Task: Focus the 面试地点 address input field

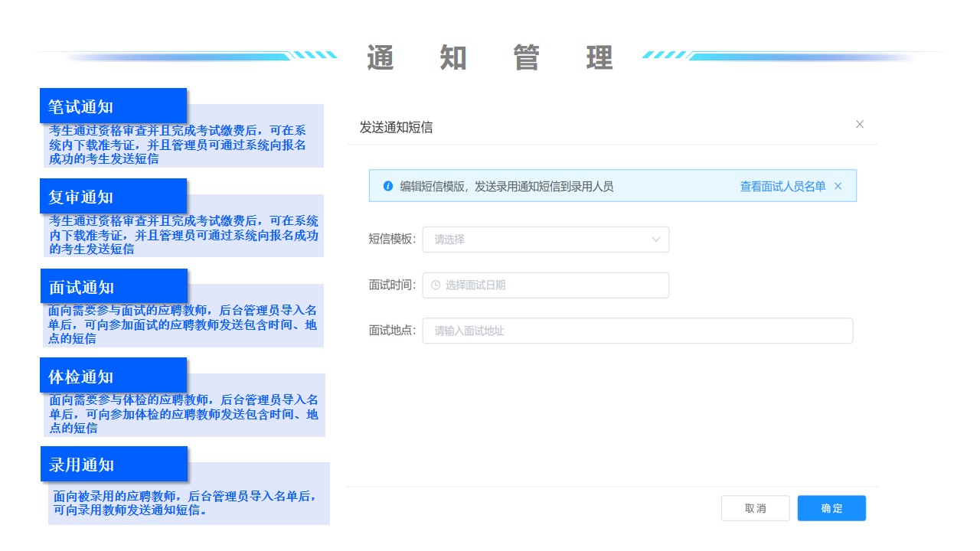Action: tap(637, 331)
